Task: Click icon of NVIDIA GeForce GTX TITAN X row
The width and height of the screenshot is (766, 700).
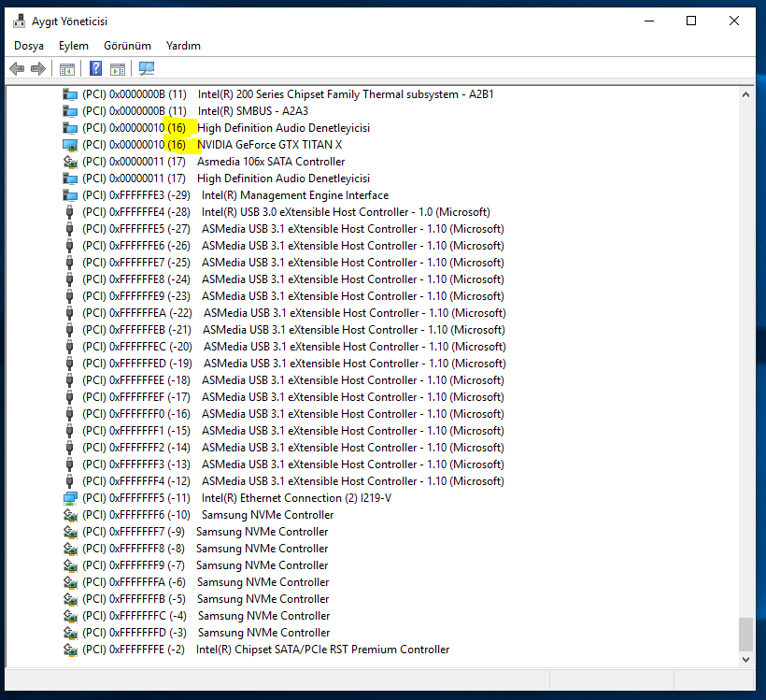Action: (x=70, y=145)
